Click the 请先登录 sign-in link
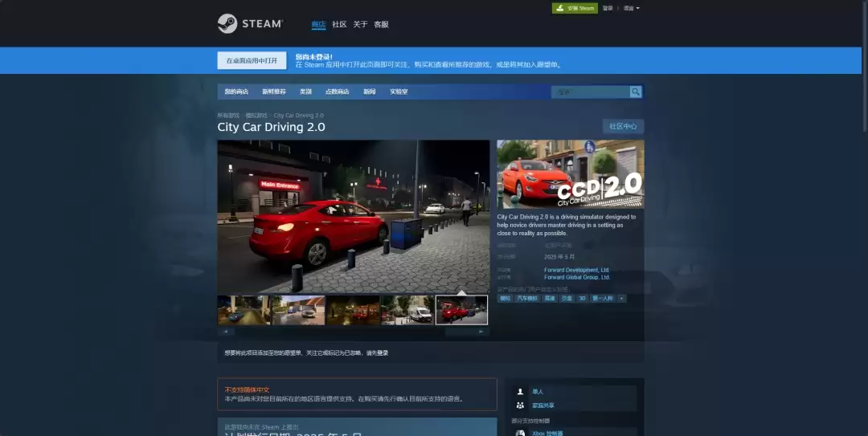Image resolution: width=868 pixels, height=436 pixels. tap(378, 353)
